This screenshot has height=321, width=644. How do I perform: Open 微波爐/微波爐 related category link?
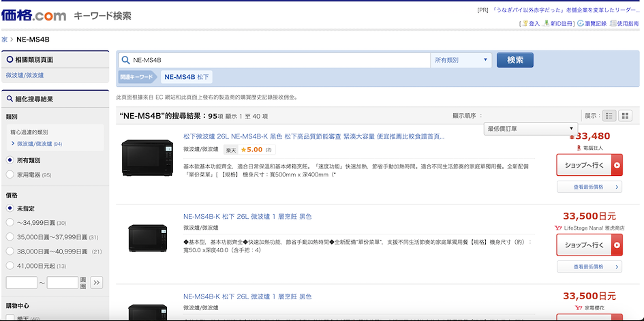click(25, 75)
